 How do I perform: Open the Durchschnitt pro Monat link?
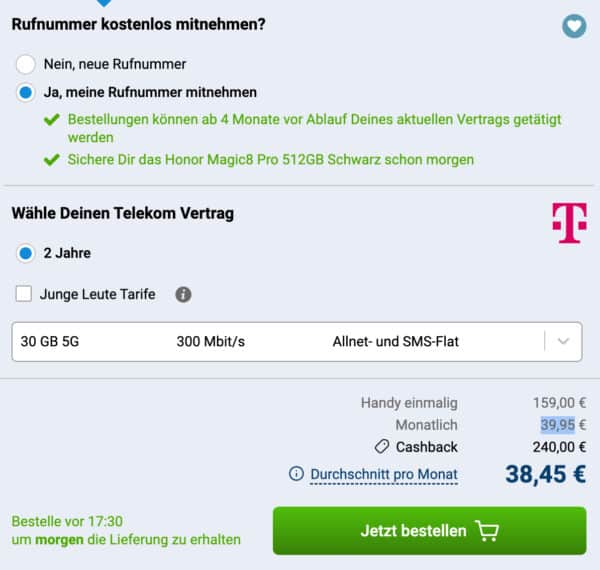384,474
